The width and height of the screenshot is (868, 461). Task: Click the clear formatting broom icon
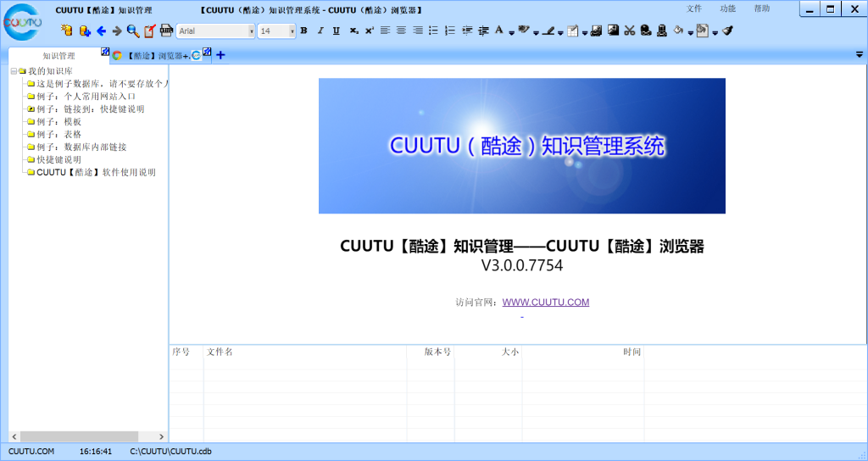tap(728, 31)
